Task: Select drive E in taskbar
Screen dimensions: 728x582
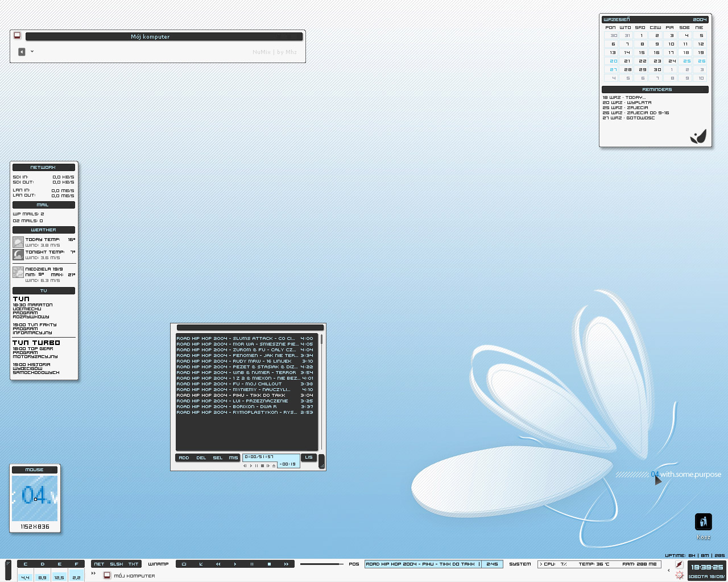Action: (x=59, y=564)
